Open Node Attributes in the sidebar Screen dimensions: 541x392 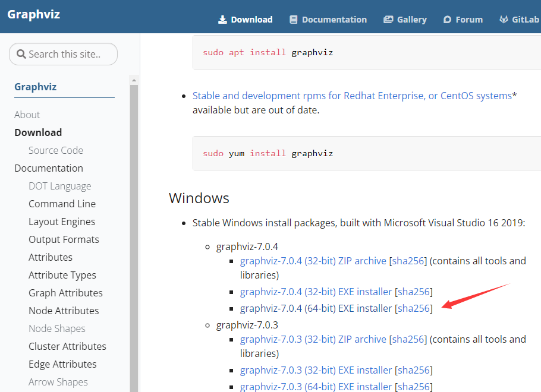point(64,311)
